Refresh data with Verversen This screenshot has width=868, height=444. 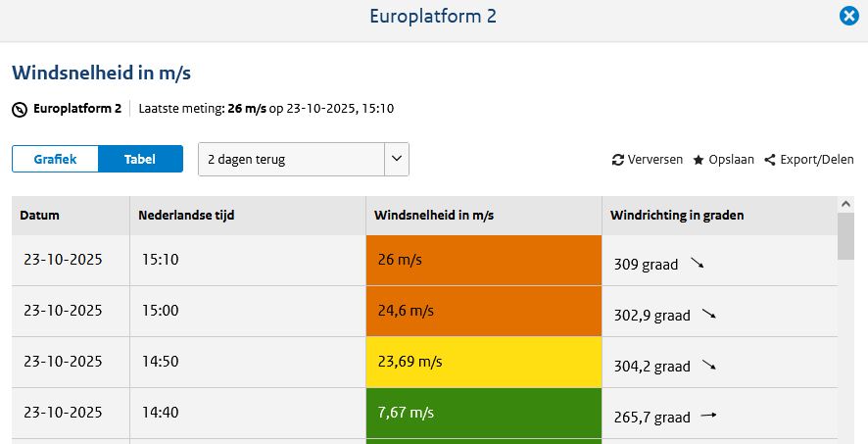pyautogui.click(x=648, y=160)
